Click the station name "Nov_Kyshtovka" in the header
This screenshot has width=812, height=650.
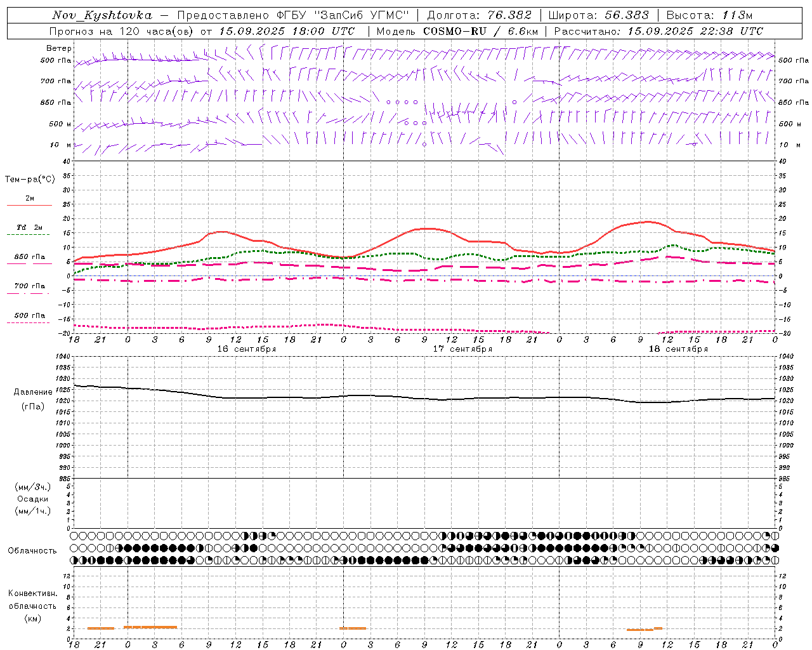click(x=102, y=15)
